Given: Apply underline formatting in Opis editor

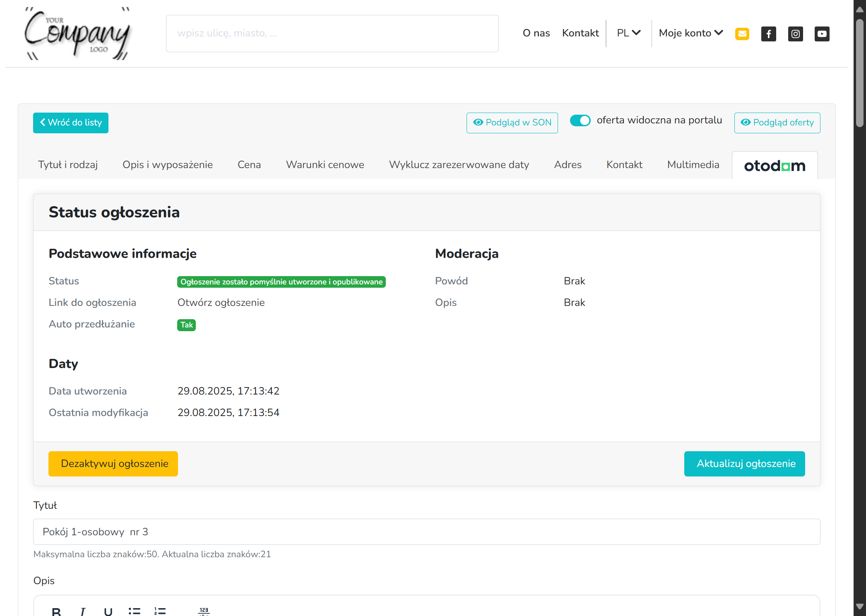Looking at the screenshot, I should 108,611.
